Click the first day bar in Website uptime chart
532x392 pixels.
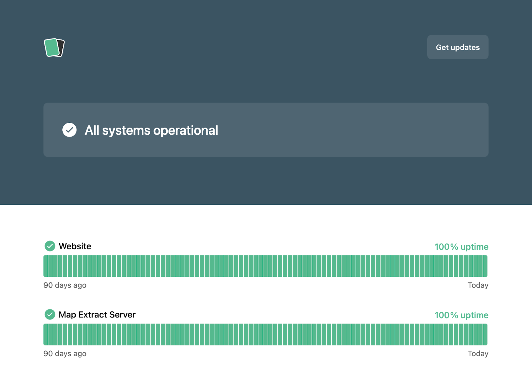point(46,266)
